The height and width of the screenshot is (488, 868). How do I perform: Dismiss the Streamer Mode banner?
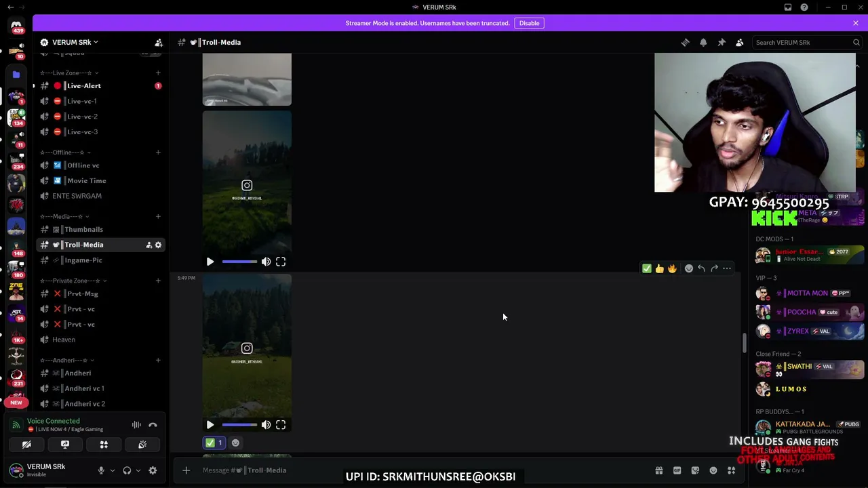(856, 23)
